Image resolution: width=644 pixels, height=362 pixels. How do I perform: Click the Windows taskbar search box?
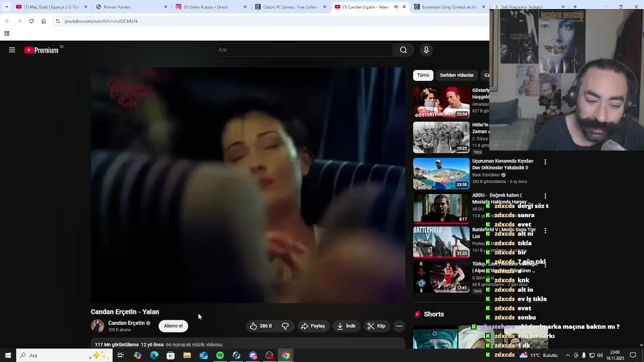tap(64, 355)
